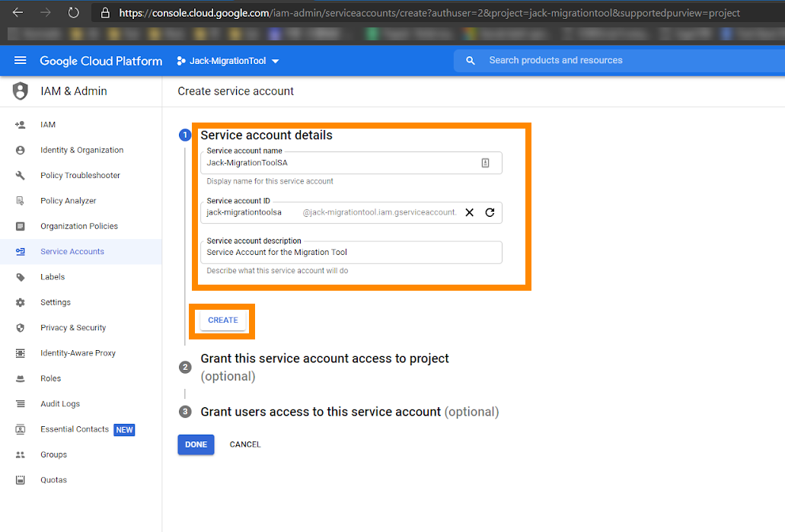Reload the page with refresh icon
The width and height of the screenshot is (785, 532).
pyautogui.click(x=74, y=12)
